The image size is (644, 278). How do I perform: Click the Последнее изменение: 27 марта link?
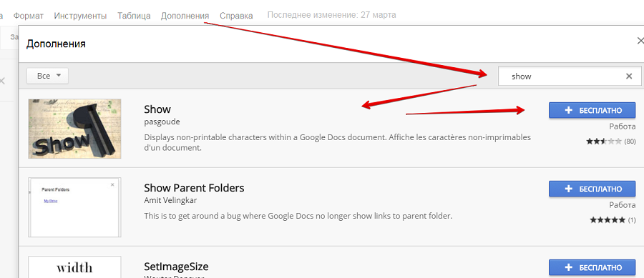pos(332,15)
